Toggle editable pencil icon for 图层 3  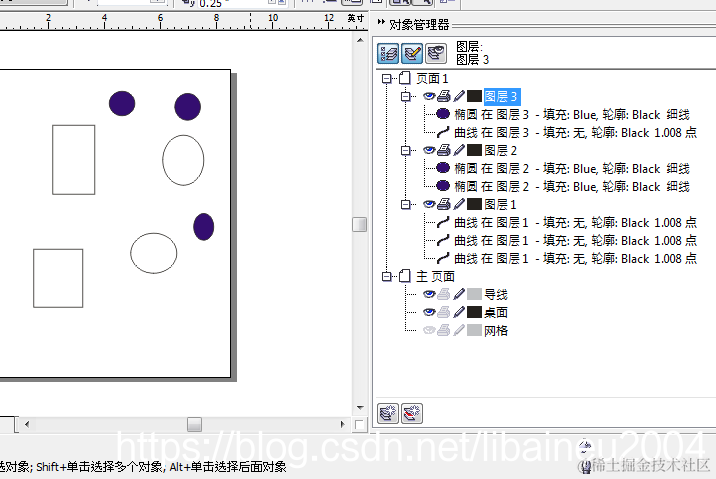click(x=459, y=96)
